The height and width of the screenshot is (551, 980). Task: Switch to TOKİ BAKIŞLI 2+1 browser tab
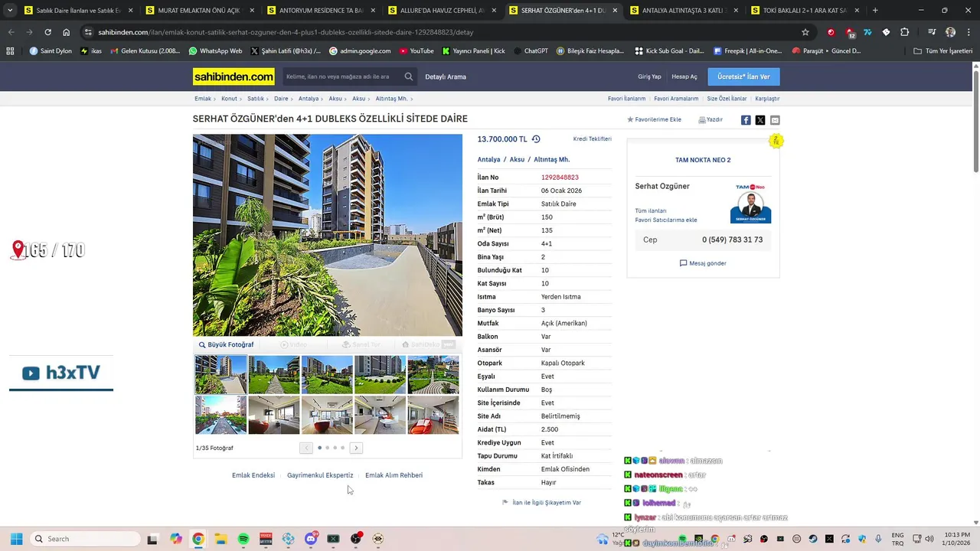(x=805, y=11)
